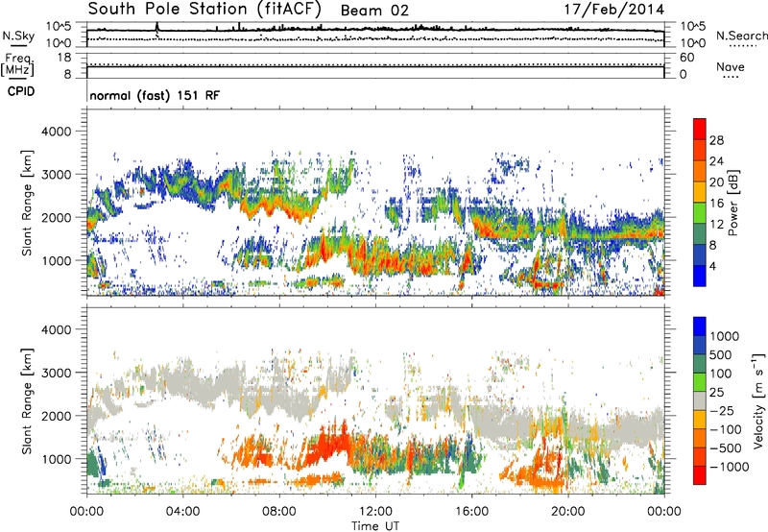Image resolution: width=768 pixels, height=532 pixels.
Task: Pick the bright blue bottom segment of Power colorbar
Action: pos(700,276)
